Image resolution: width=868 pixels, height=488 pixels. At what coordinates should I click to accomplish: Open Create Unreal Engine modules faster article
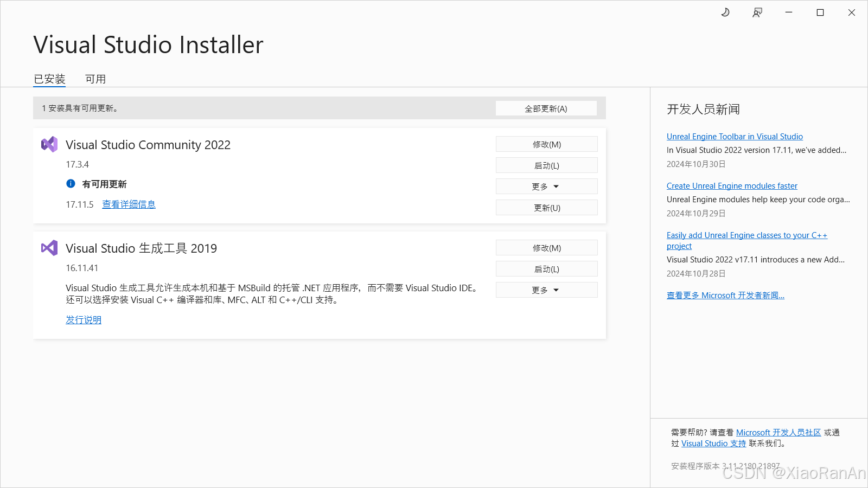[x=732, y=186]
